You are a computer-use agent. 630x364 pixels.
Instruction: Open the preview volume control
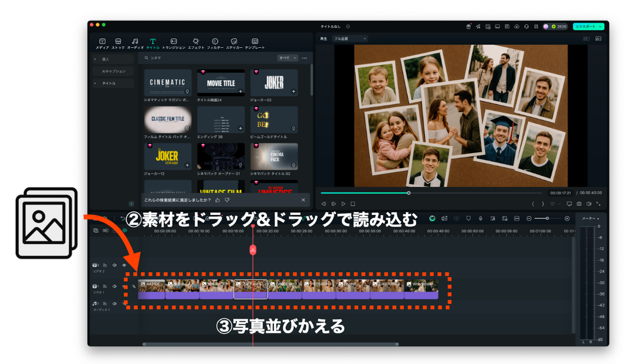[x=589, y=204]
